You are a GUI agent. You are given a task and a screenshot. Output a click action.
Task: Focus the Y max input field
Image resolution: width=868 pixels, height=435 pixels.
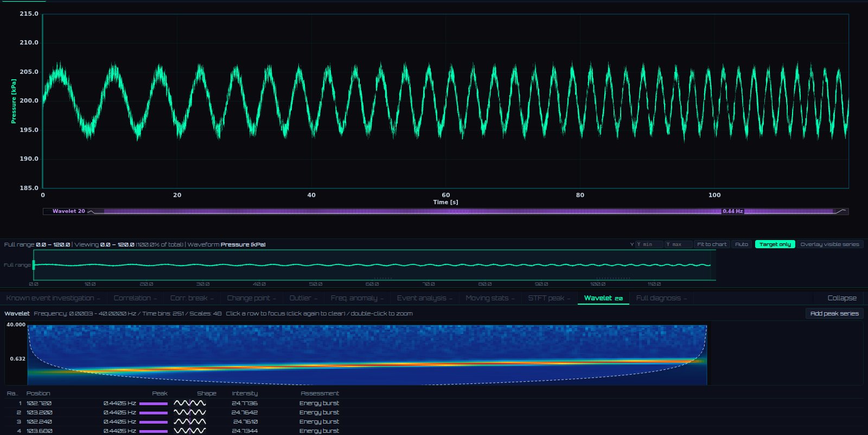tap(679, 244)
